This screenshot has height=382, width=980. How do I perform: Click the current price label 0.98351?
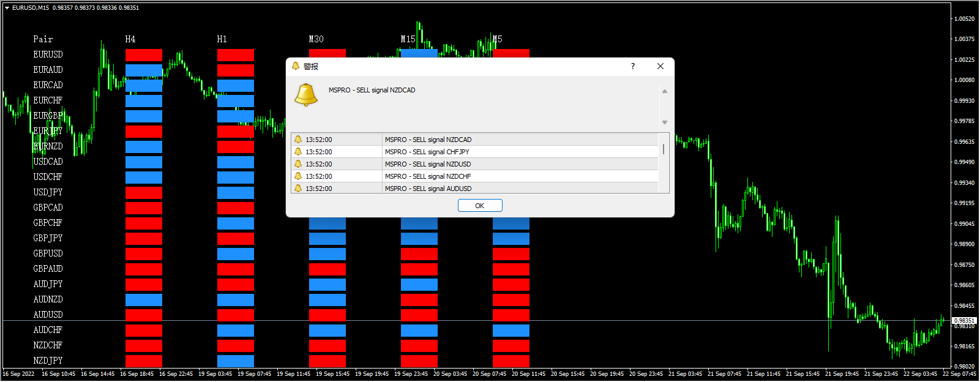click(964, 320)
